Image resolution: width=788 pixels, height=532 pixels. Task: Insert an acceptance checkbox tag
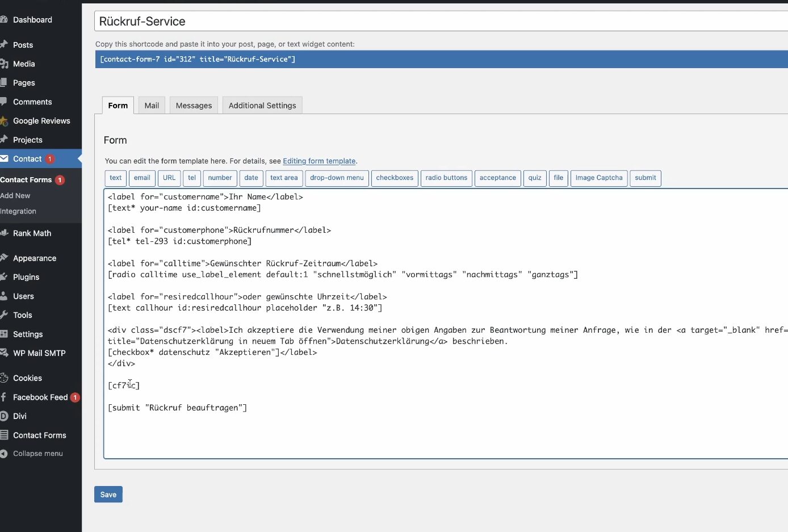point(497,178)
